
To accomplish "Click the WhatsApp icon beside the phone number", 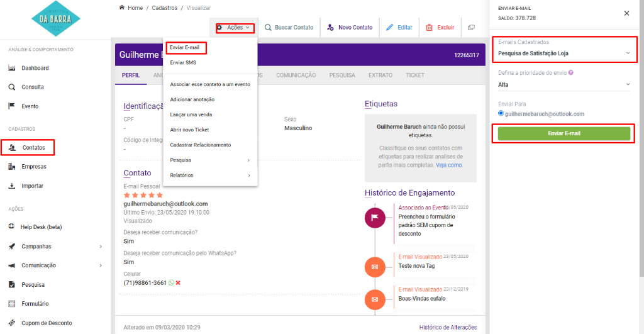I will [x=172, y=283].
